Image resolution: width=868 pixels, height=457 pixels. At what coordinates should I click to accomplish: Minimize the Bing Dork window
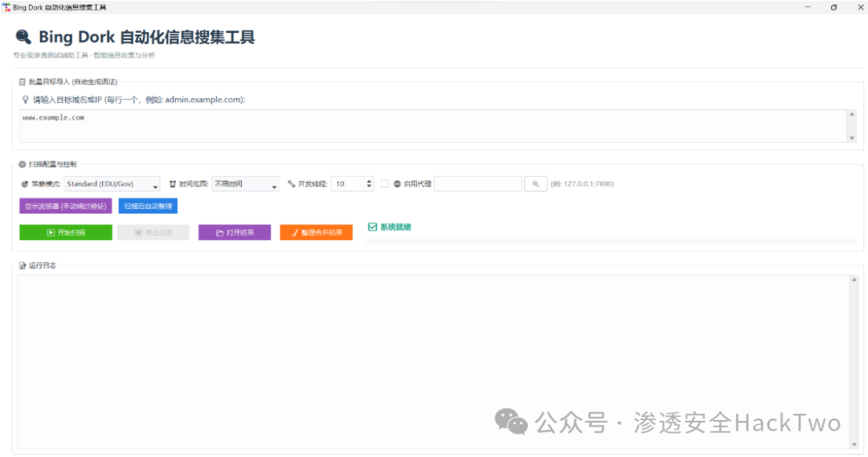tap(808, 7)
